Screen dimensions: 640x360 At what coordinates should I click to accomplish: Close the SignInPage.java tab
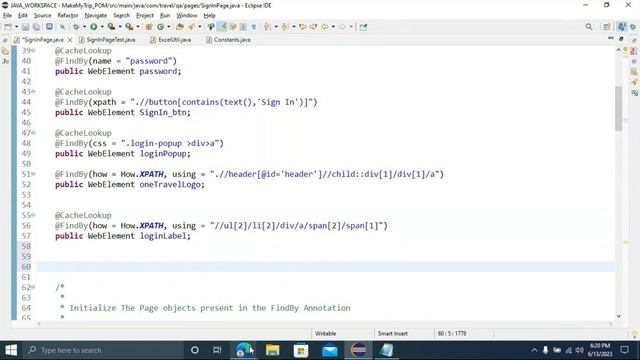[x=70, y=40]
